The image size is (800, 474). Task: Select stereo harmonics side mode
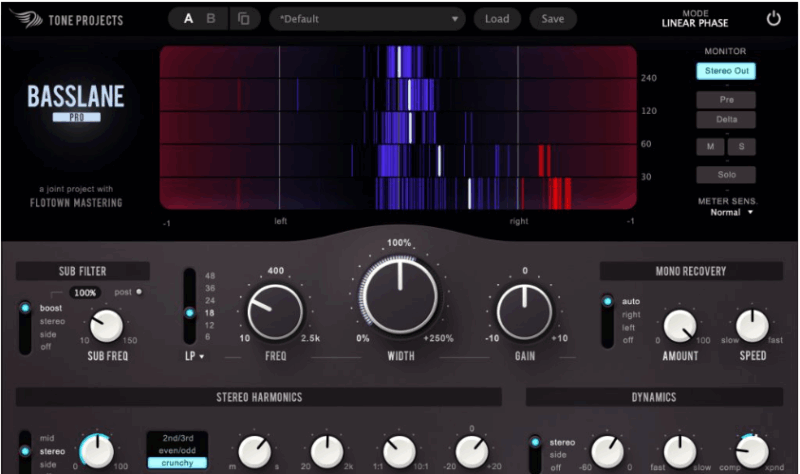point(48,464)
